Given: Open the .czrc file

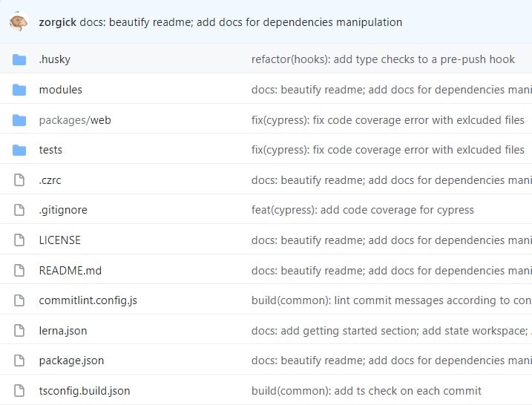Looking at the screenshot, I should click(x=50, y=180).
